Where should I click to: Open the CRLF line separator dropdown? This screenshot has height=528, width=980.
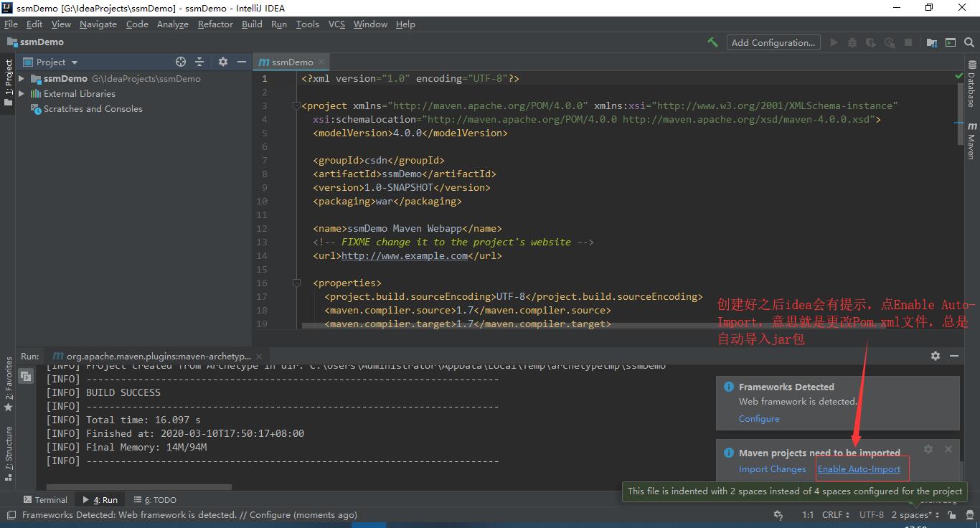[836, 514]
